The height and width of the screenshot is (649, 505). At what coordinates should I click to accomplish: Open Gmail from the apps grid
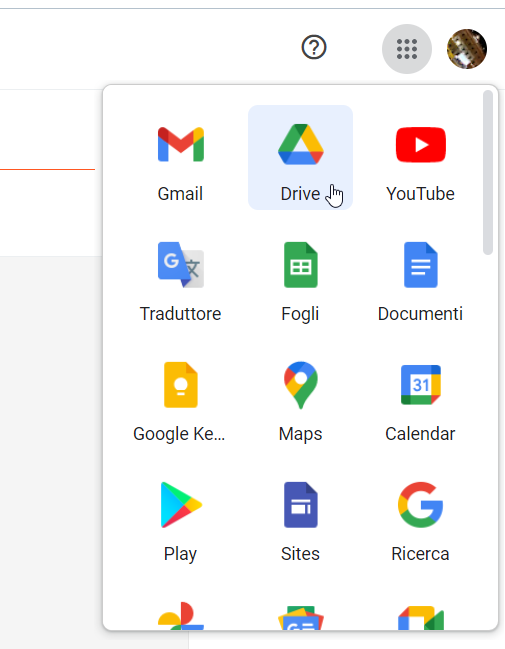[180, 157]
